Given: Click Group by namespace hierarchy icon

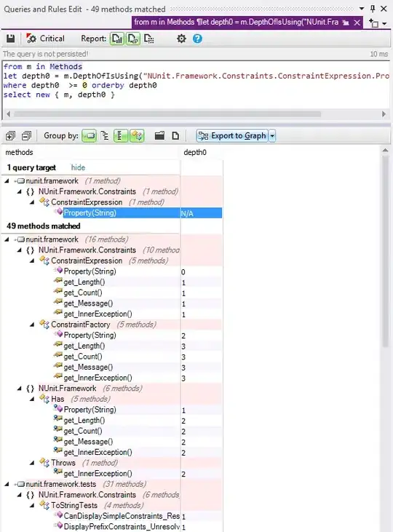Looking at the screenshot, I should [105, 136].
